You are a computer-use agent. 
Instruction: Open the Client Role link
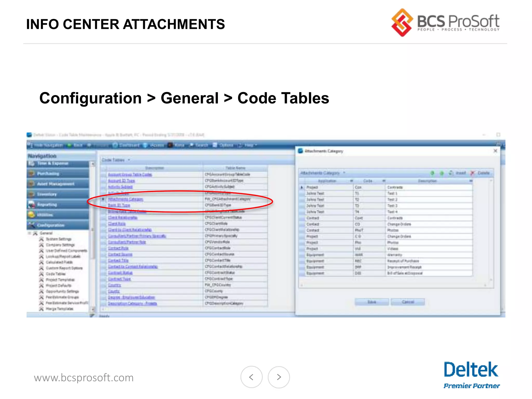117,224
